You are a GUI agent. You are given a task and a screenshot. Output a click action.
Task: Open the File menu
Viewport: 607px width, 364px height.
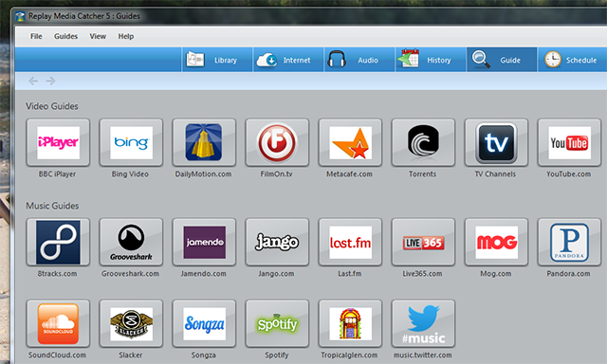pos(36,36)
